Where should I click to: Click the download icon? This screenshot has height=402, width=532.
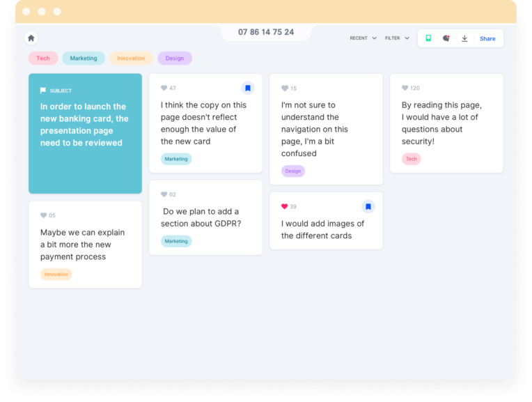click(464, 38)
